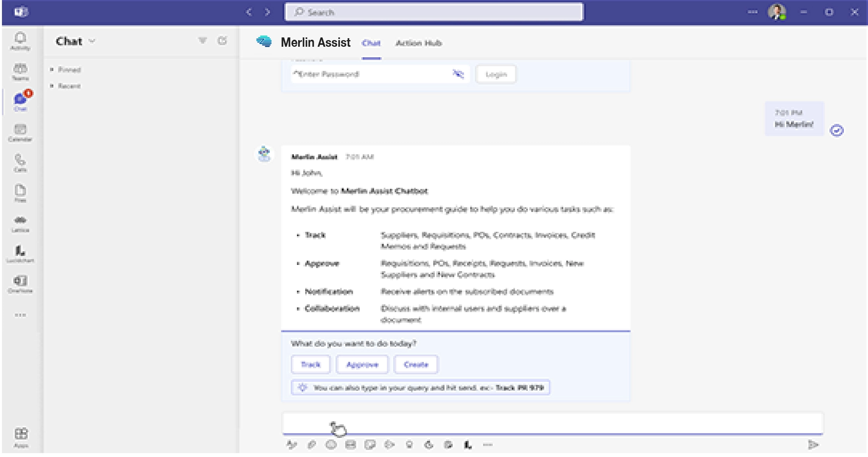Click the Track button

point(310,365)
